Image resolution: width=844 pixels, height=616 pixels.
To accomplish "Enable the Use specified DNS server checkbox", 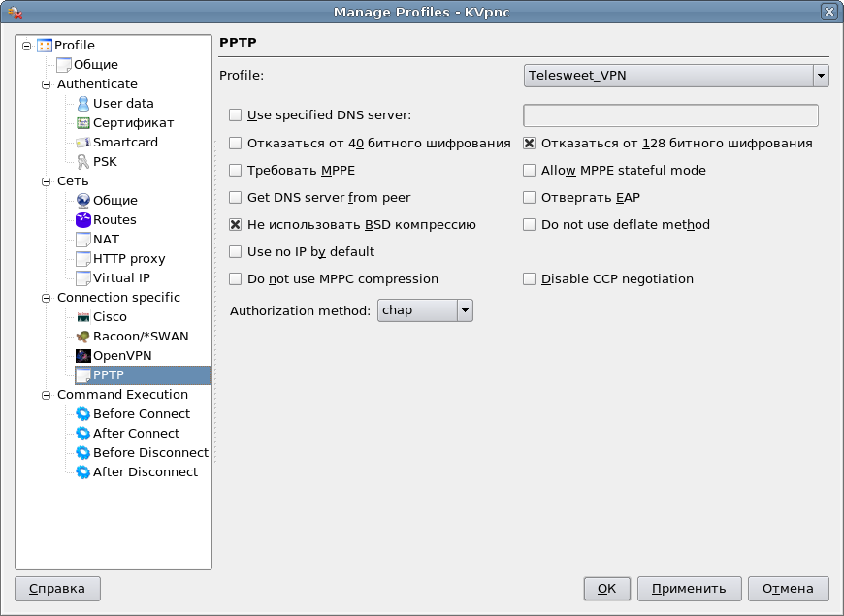I will pos(235,115).
